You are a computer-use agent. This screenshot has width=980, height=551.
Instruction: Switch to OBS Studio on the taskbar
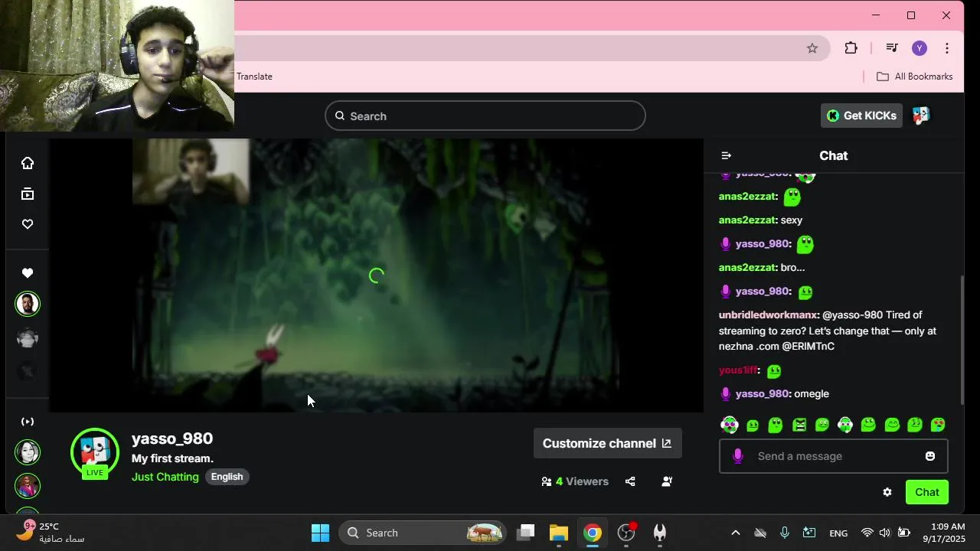click(626, 533)
